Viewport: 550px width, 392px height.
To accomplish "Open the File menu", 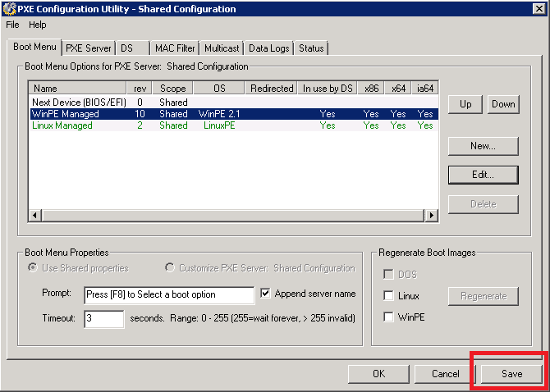I will click(12, 25).
